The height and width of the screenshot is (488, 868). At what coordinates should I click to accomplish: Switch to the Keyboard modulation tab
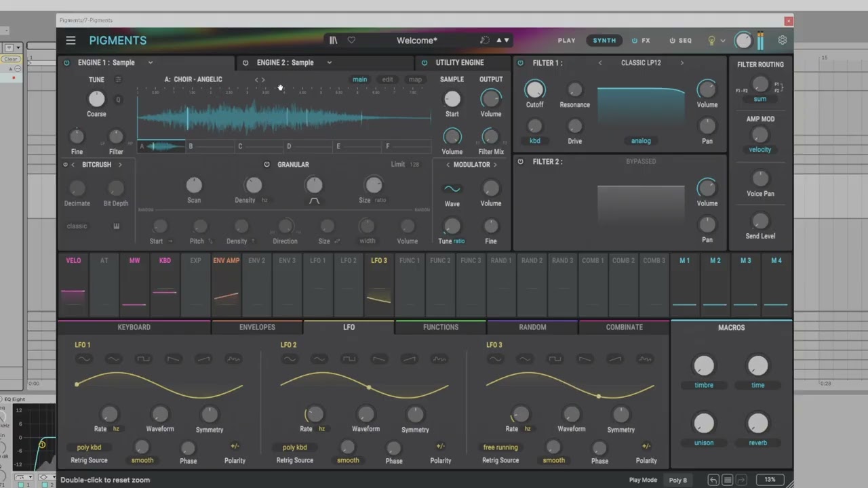pyautogui.click(x=134, y=327)
